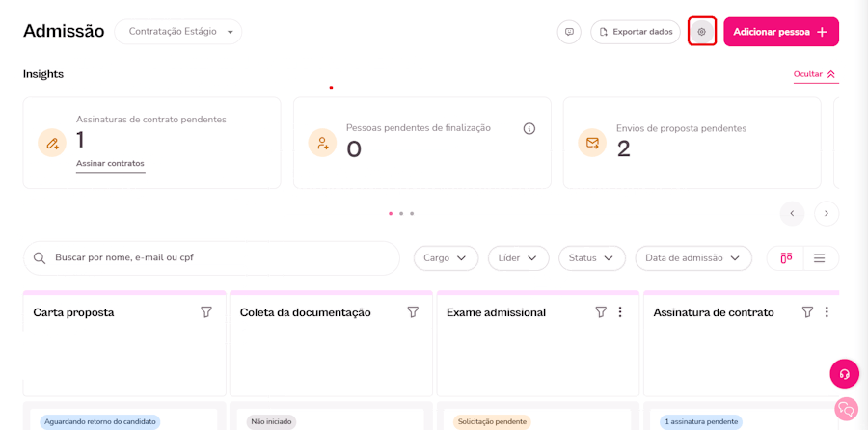
Task: Hide insights via Ocultar link
Action: pyautogui.click(x=816, y=74)
